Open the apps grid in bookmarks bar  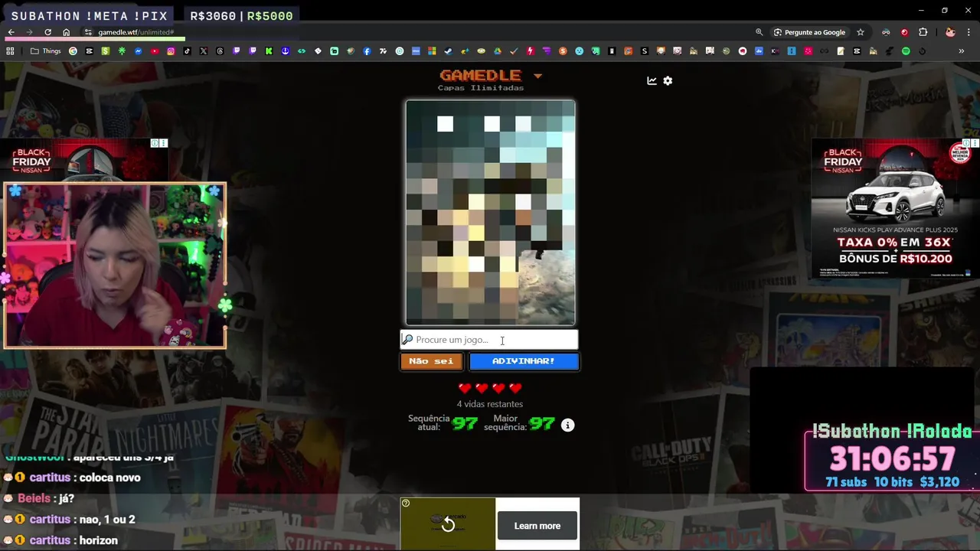(10, 51)
